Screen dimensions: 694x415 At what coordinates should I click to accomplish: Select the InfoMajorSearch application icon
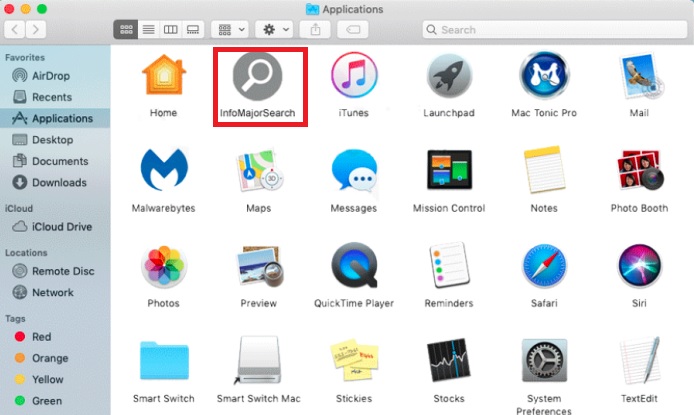click(258, 76)
